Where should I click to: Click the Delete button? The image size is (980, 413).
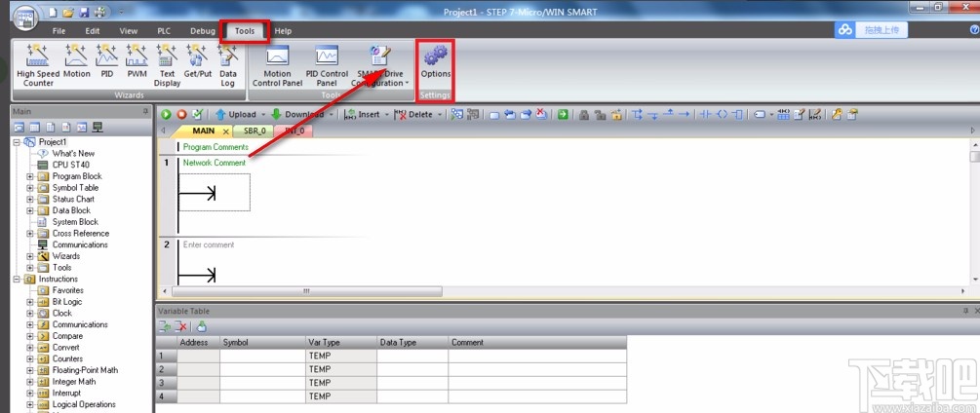413,115
